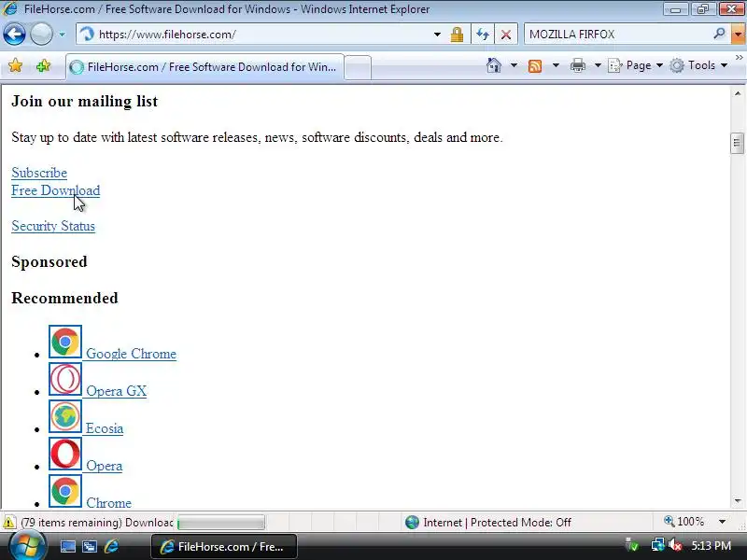Screen dimensions: 747x560
Task: Click the vertical scrollbar down arrow
Action: (738, 501)
